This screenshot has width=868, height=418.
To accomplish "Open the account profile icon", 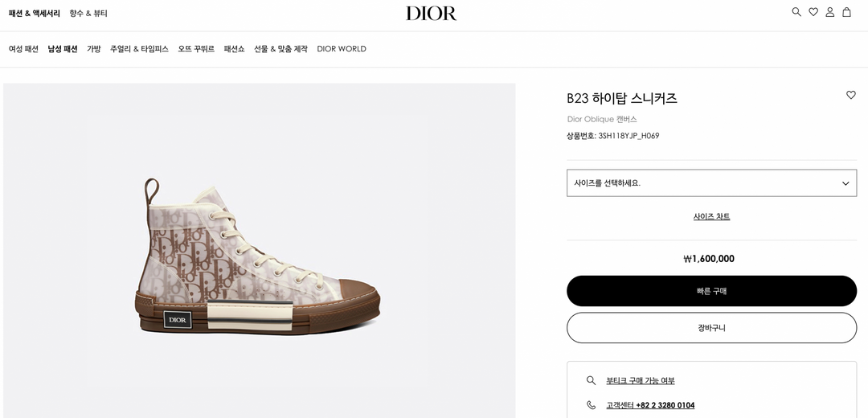I will pos(829,12).
